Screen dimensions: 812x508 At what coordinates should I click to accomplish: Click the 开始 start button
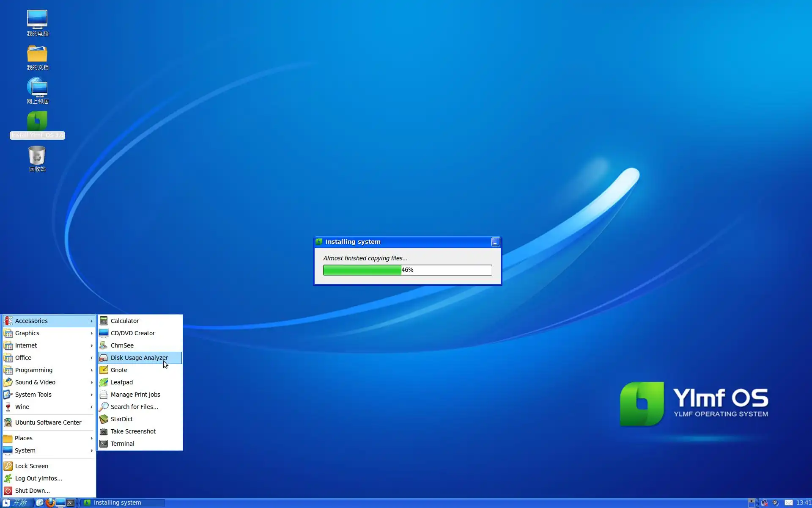pos(16,502)
